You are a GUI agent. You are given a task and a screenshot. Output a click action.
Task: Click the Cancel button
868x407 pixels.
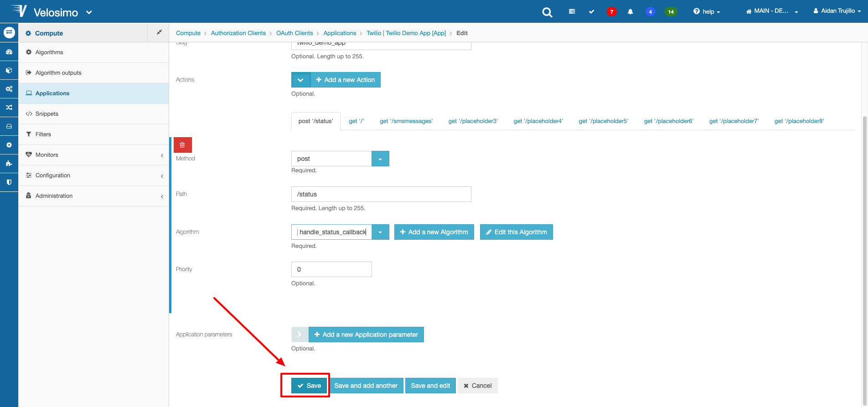[x=478, y=386]
